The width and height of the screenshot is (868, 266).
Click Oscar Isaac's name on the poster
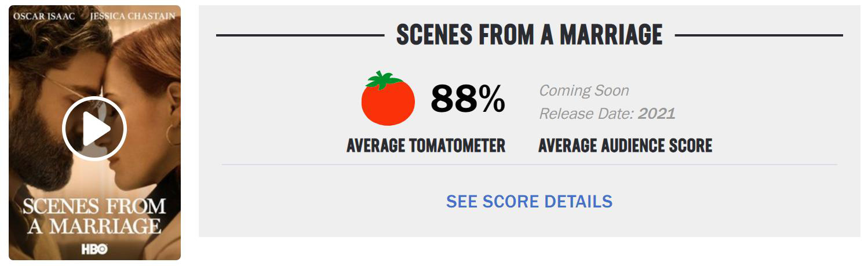tap(45, 16)
